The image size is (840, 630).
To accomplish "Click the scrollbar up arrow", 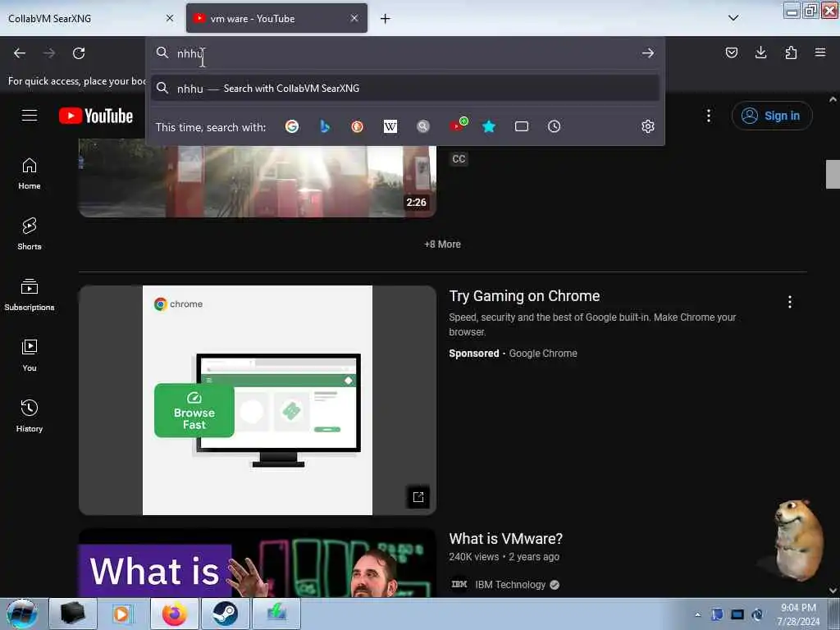I will [x=833, y=99].
